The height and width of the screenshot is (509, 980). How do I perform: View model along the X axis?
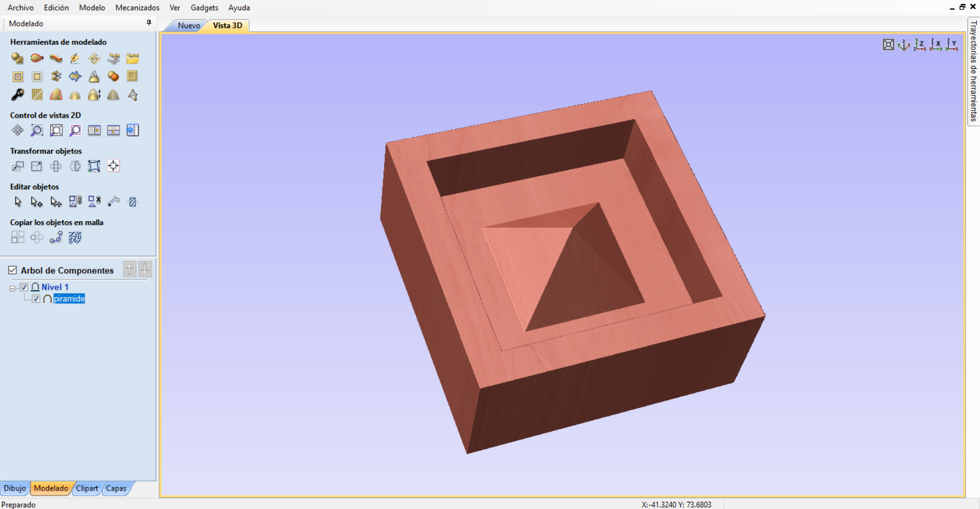point(936,45)
